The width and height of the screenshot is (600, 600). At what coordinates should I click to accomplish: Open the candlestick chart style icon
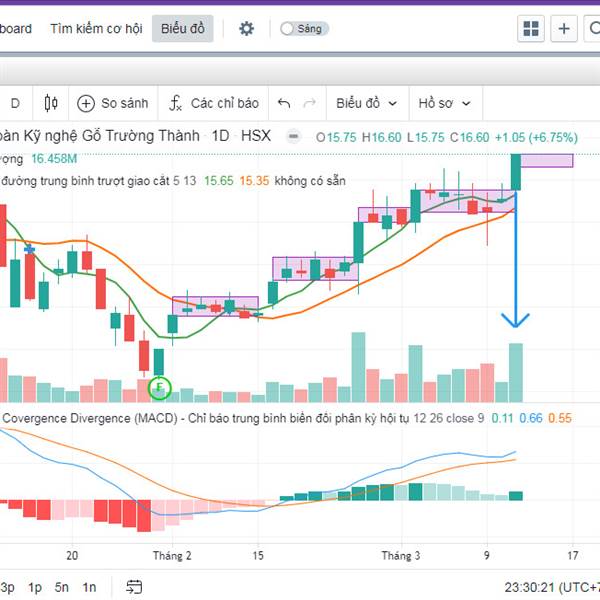click(x=51, y=103)
